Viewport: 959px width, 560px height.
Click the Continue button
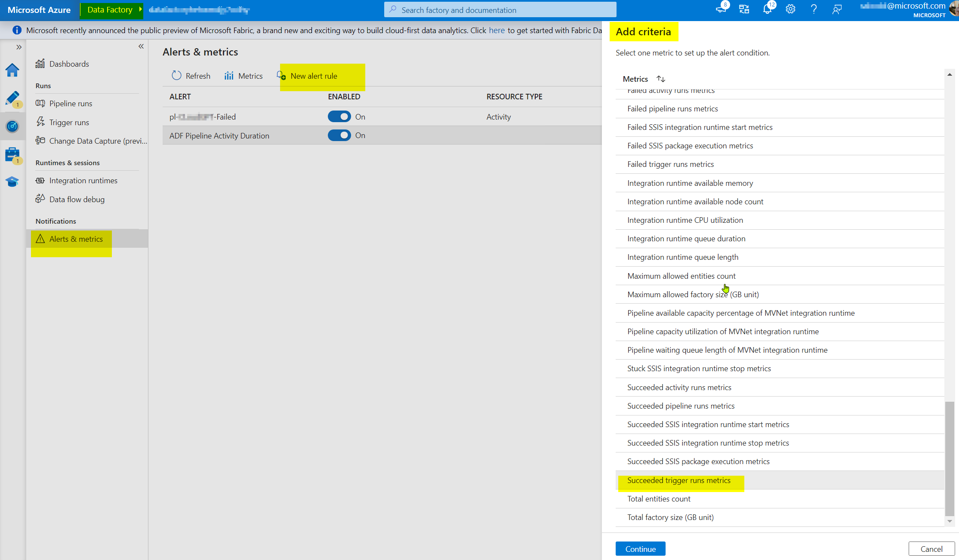pos(640,549)
